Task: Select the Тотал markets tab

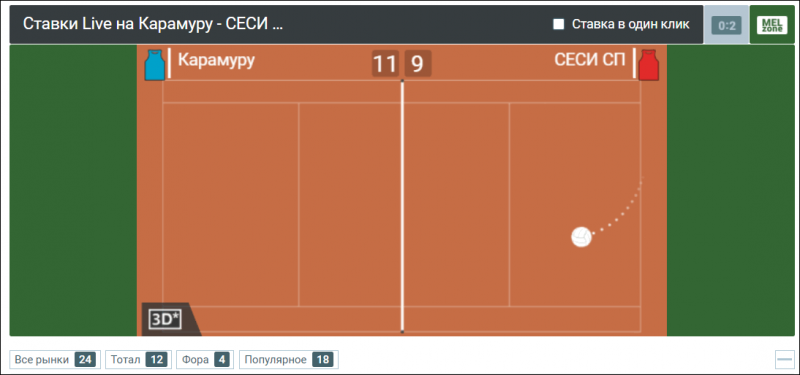Action: [x=139, y=360]
